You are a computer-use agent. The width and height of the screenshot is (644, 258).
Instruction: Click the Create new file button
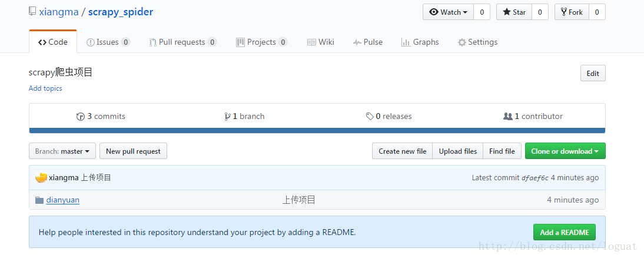(x=402, y=151)
